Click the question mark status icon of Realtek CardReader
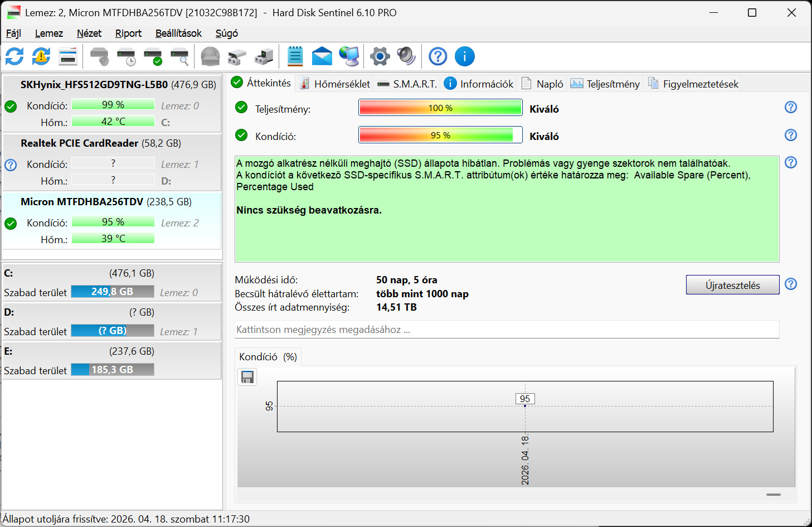This screenshot has height=527, width=812. 11,165
